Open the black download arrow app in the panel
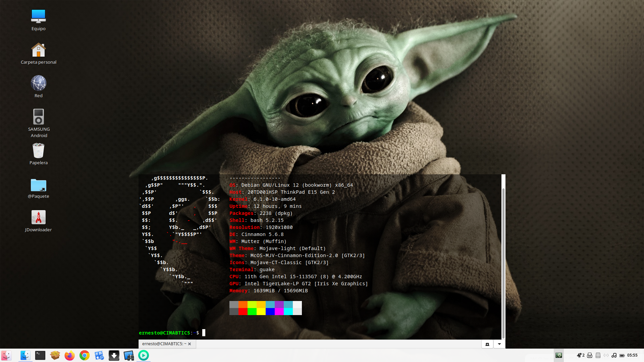 [114, 355]
